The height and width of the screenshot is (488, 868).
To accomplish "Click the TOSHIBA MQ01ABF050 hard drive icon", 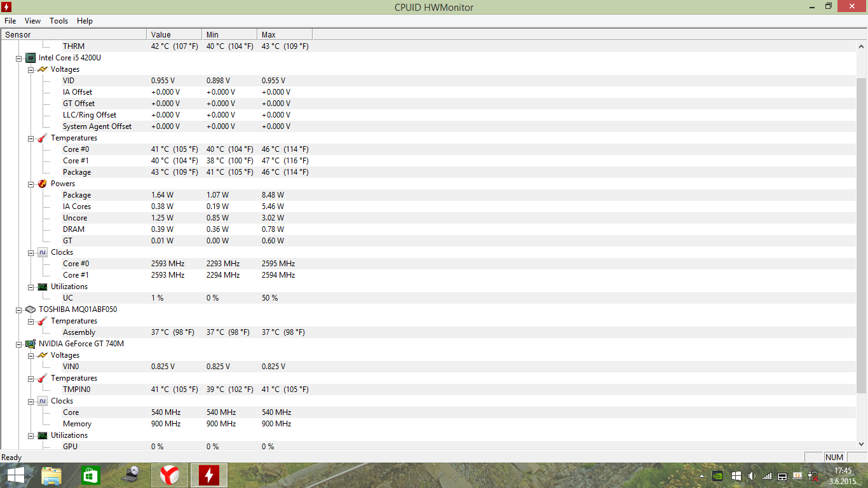I will (31, 309).
